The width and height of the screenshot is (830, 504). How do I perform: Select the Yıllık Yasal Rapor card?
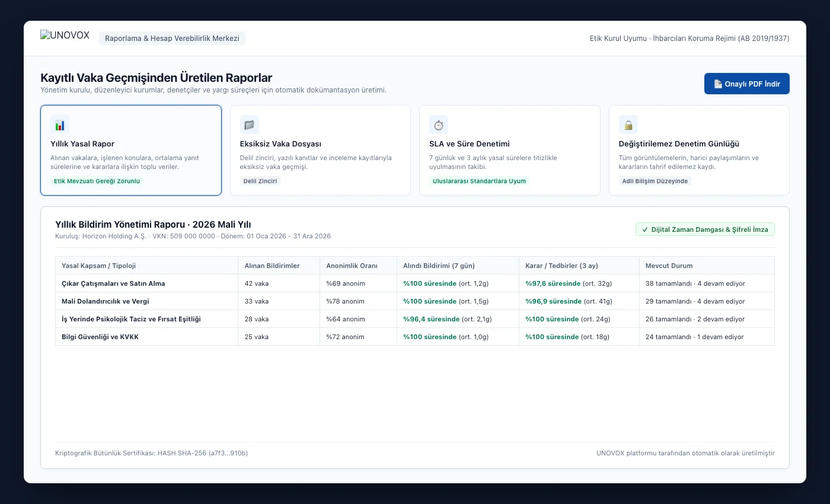coord(131,150)
